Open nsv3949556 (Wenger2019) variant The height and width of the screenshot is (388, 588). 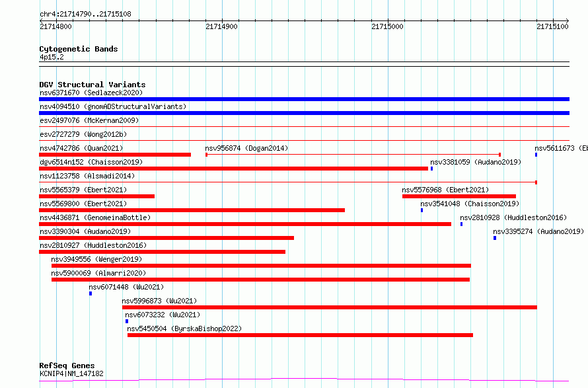click(96, 259)
